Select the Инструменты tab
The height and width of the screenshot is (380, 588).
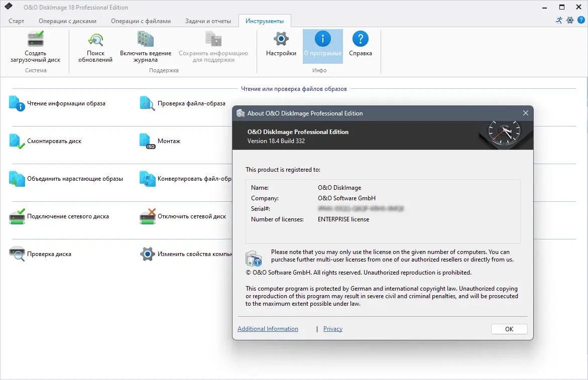[x=265, y=21]
